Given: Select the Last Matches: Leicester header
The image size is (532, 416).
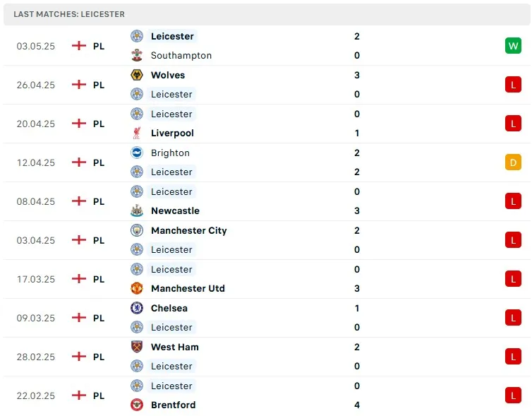Looking at the screenshot, I should click(x=69, y=14).
